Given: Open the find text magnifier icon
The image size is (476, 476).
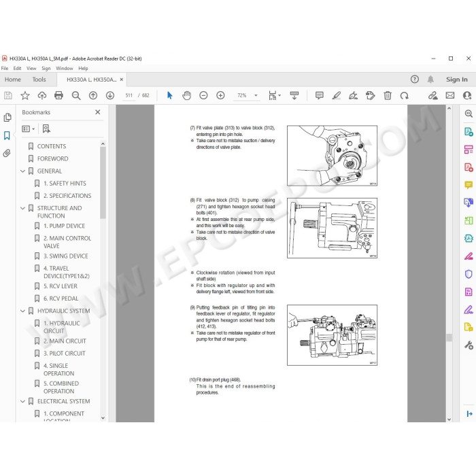Looking at the screenshot, I should coord(76,96).
